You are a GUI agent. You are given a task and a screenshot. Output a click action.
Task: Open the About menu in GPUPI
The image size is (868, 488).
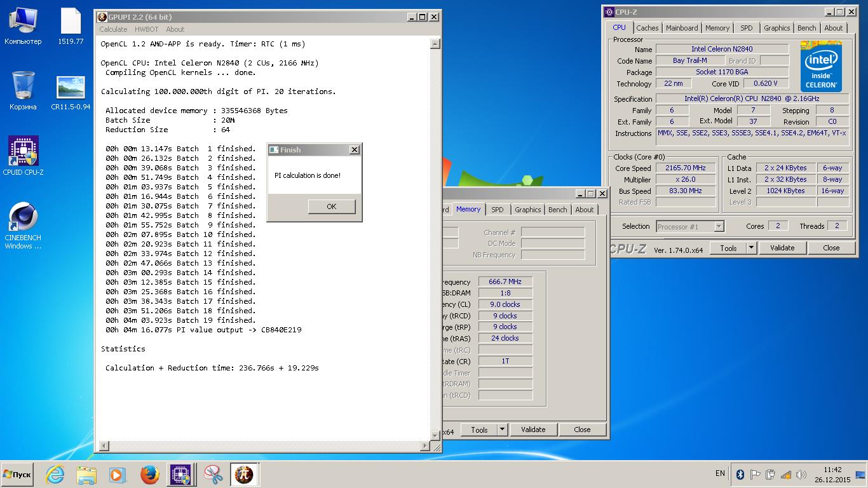[x=175, y=29]
